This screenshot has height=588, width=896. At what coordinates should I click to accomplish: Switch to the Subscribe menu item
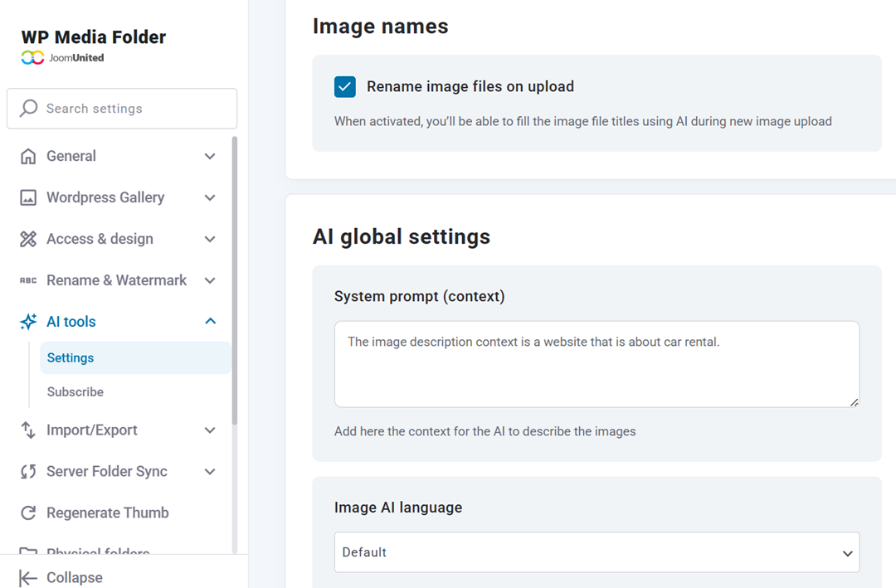[x=75, y=391]
